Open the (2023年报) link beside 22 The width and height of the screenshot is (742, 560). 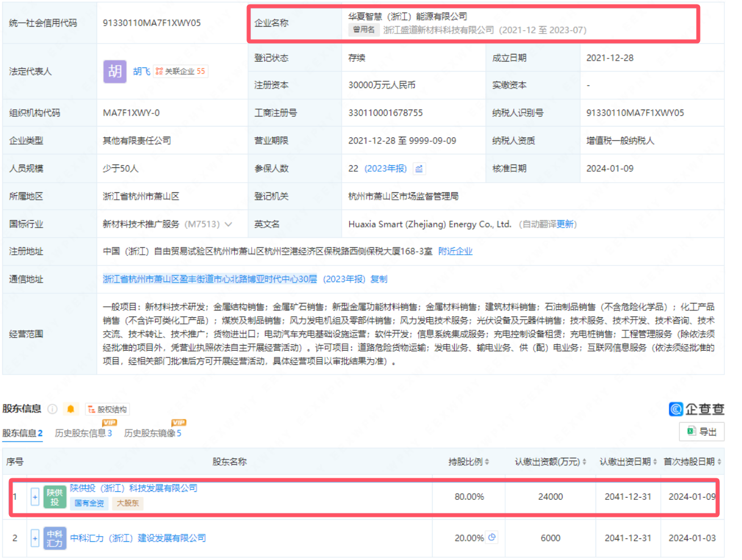pyautogui.click(x=385, y=169)
